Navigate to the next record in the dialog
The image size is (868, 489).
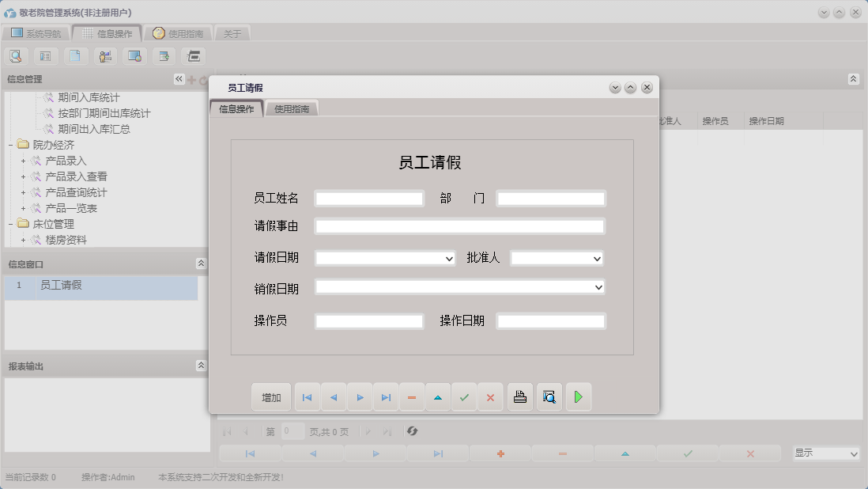click(x=360, y=396)
